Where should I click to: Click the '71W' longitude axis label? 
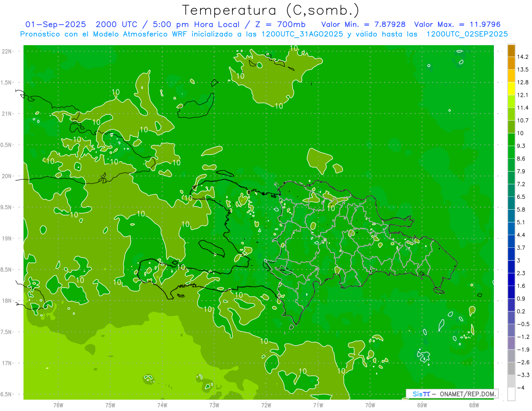[x=318, y=405]
